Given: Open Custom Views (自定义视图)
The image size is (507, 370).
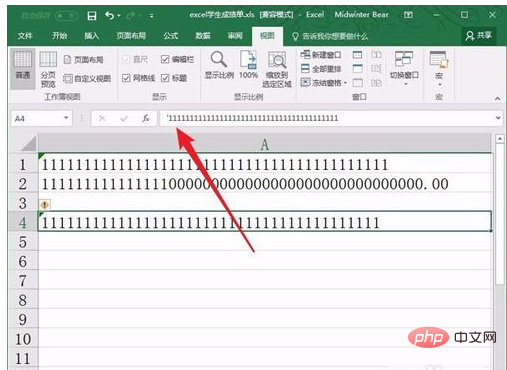Looking at the screenshot, I should point(87,79).
